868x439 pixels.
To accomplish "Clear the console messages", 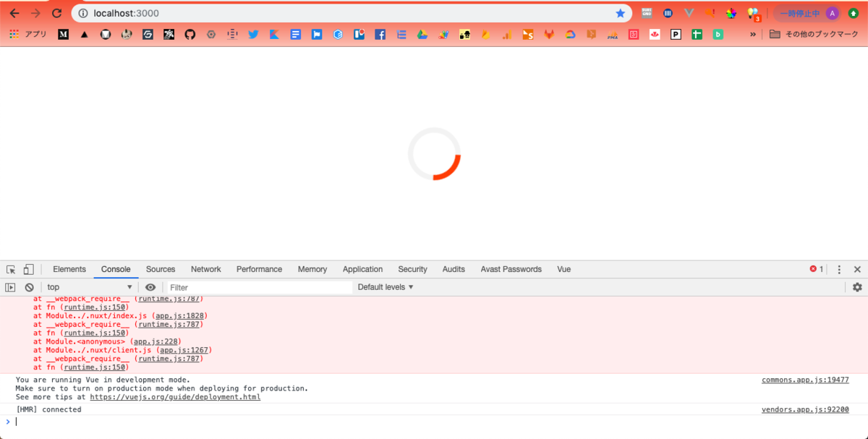I will (x=29, y=287).
